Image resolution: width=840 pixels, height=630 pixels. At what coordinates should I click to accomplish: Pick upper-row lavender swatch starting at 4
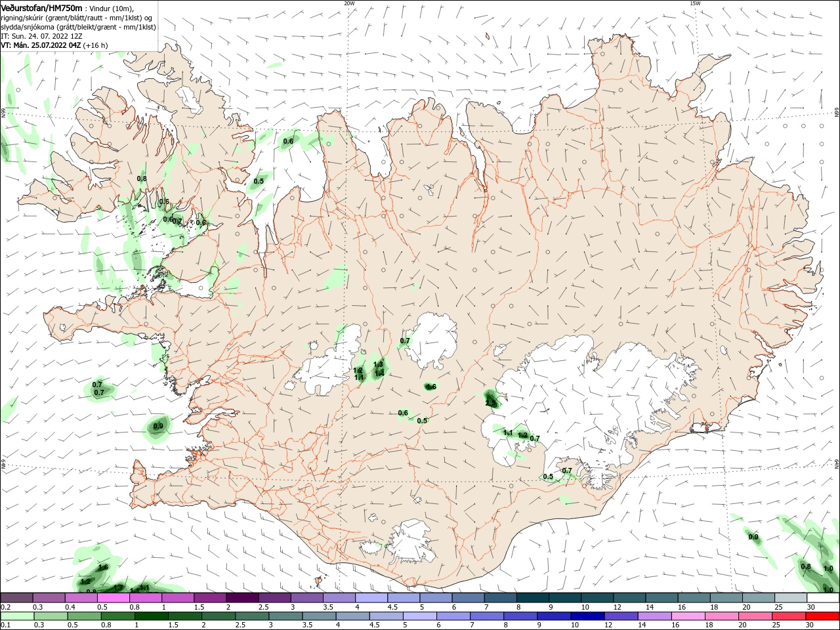coord(372,598)
